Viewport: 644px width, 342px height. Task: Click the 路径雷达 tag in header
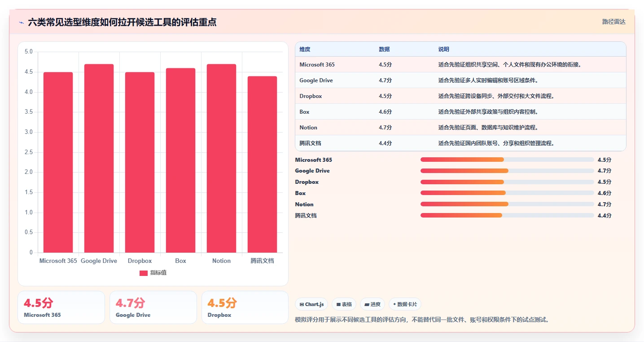(613, 22)
